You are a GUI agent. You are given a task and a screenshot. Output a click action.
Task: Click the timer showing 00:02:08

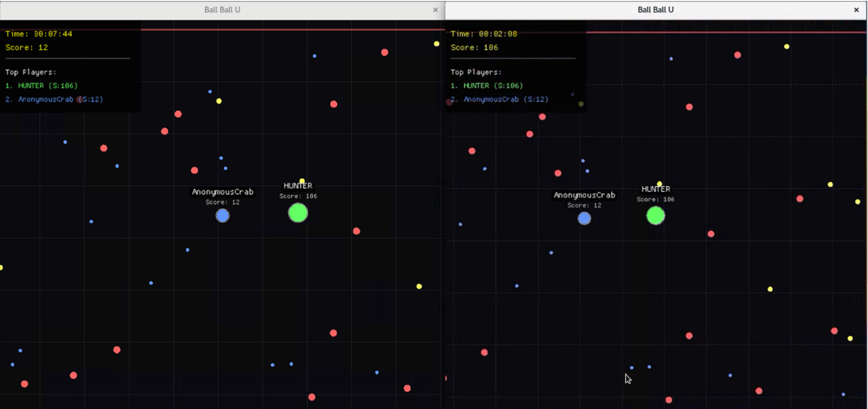pyautogui.click(x=484, y=34)
